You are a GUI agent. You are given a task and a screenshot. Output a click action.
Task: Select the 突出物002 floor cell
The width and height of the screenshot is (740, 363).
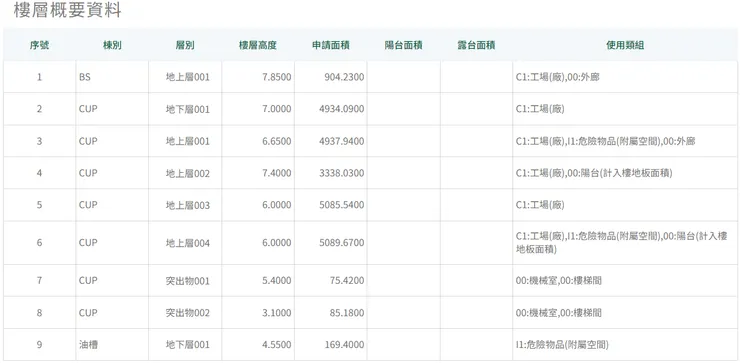[185, 313]
